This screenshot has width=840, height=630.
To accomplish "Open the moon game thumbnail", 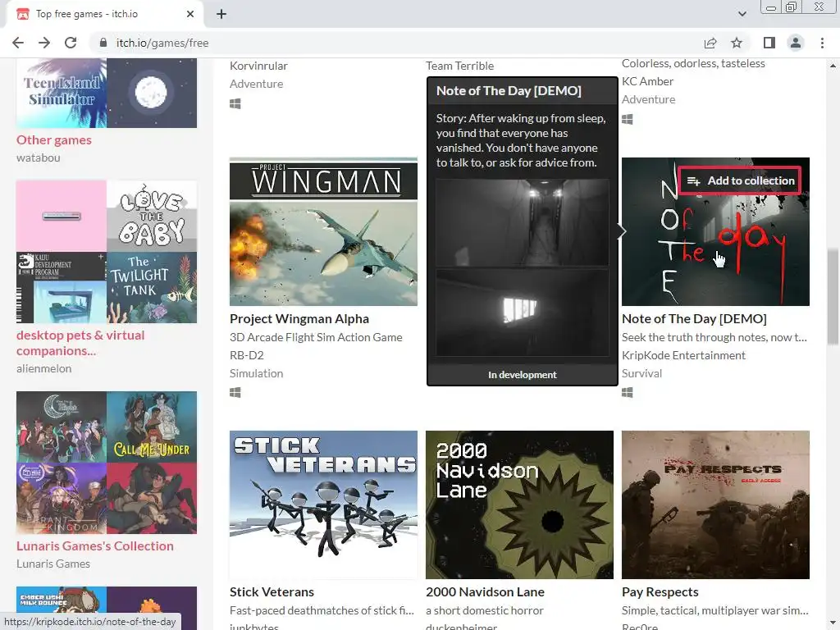I will (152, 94).
